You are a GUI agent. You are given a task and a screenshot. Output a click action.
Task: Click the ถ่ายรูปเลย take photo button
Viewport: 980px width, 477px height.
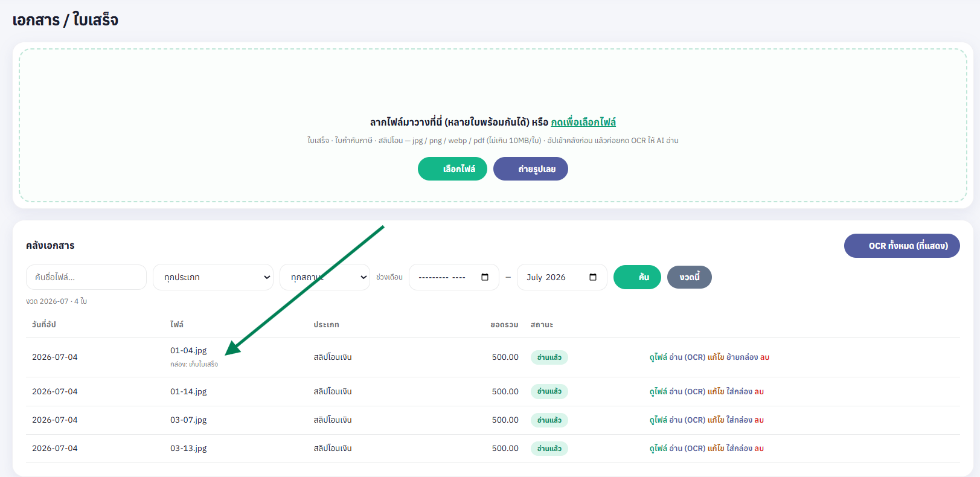coord(531,169)
